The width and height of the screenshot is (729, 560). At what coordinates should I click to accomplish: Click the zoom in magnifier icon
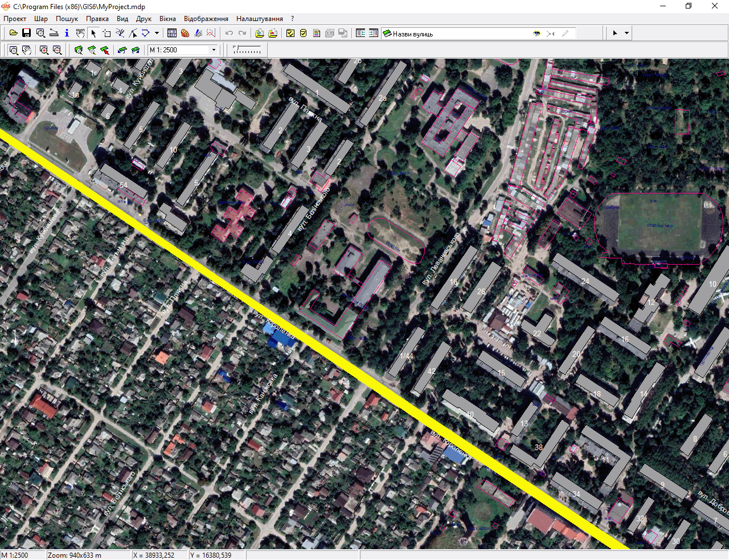click(44, 50)
